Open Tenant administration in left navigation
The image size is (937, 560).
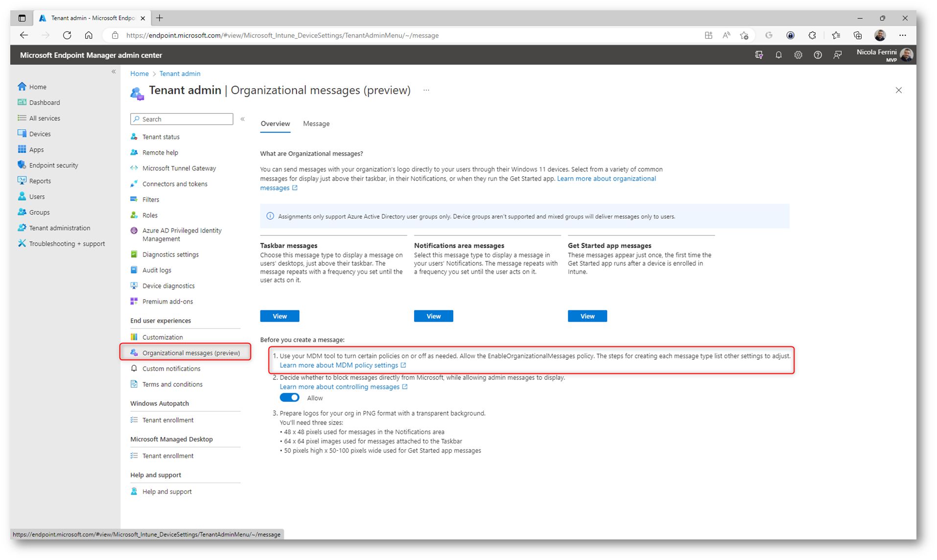coord(54,228)
